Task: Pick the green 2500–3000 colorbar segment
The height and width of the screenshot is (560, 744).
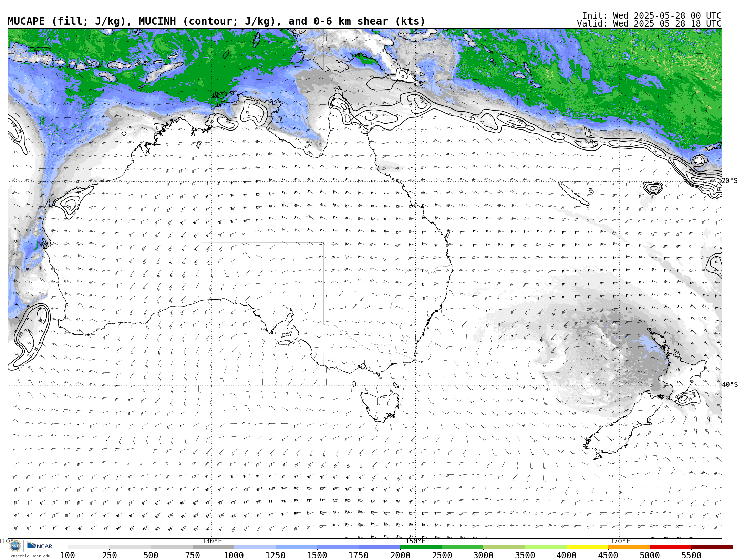Action: [463, 547]
